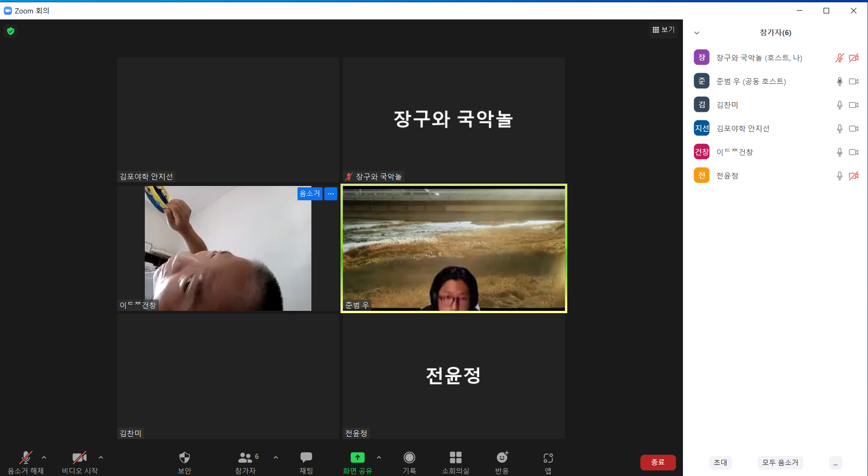
Task: Open more options in participants panel footer
Action: (x=835, y=463)
